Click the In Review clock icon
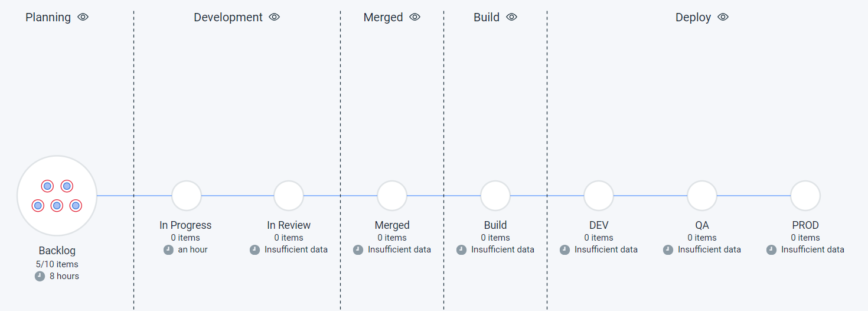The width and height of the screenshot is (868, 311). 255,250
